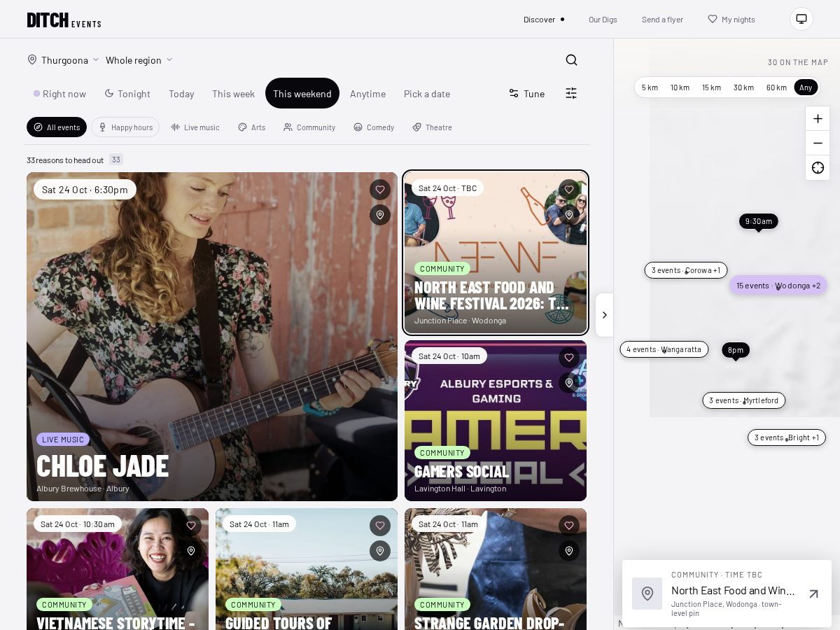Image resolution: width=840 pixels, height=630 pixels.
Task: Switch to the Tonight tab
Action: pos(127,94)
